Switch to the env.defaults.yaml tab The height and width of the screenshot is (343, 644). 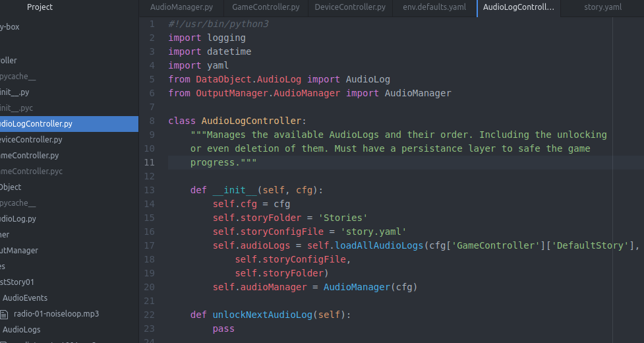coord(434,7)
